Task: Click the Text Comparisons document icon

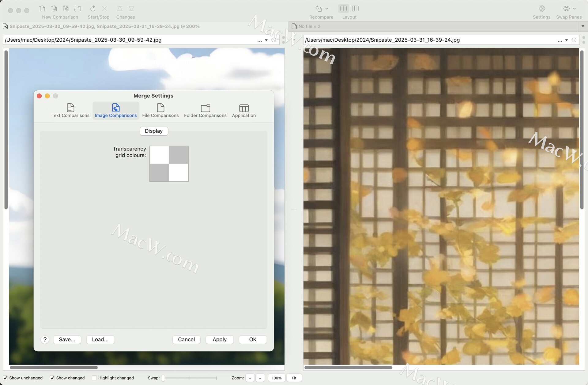Action: click(x=70, y=108)
